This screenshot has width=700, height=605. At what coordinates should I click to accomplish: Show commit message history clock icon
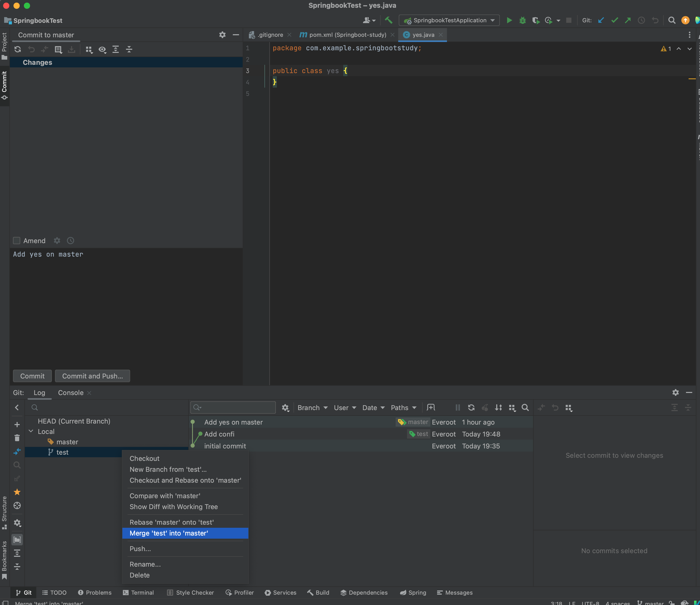pyautogui.click(x=70, y=241)
